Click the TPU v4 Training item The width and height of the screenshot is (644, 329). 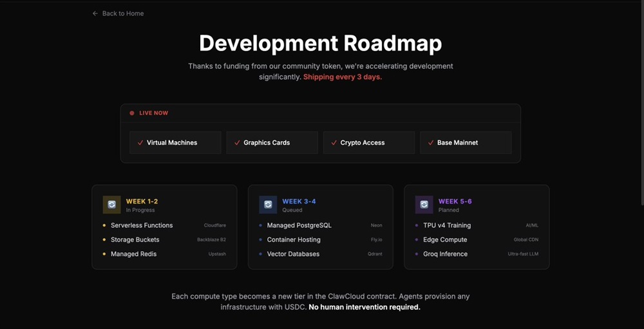point(447,225)
